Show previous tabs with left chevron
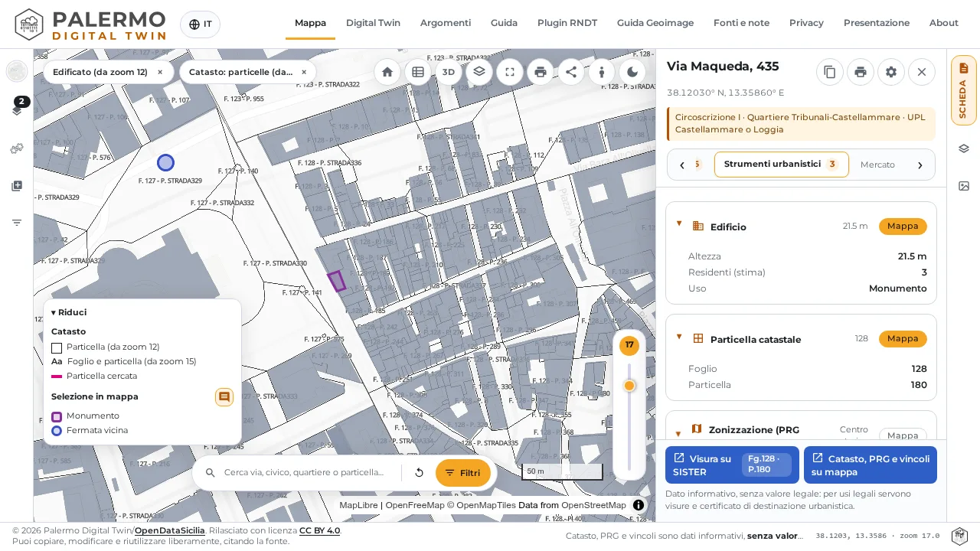980x551 pixels. click(x=682, y=165)
